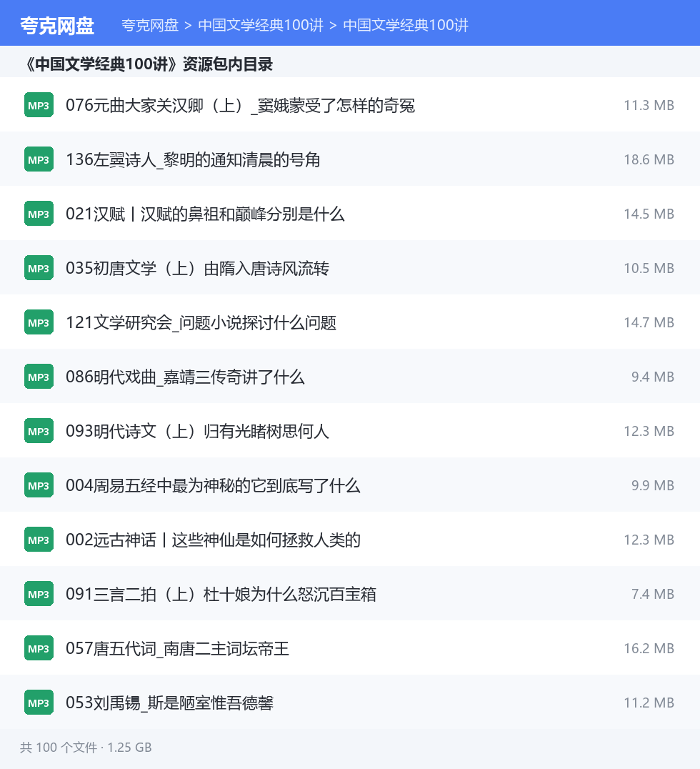Click the MP3 icon for 021汉赋
700x769 pixels.
(39, 214)
